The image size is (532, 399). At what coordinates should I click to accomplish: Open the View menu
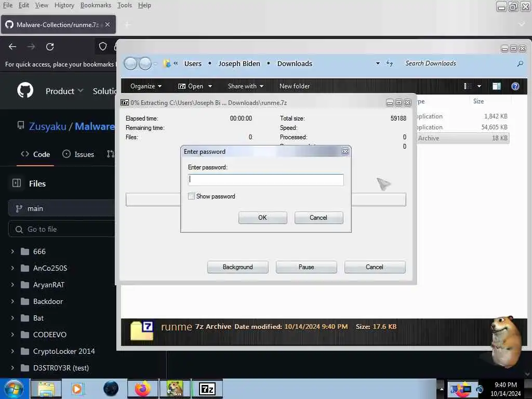tap(42, 5)
